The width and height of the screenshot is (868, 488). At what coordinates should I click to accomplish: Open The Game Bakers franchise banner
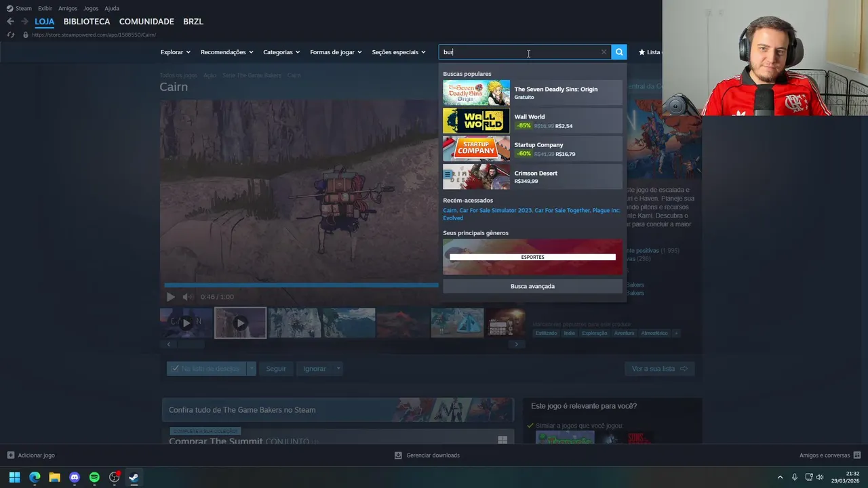coord(338,410)
